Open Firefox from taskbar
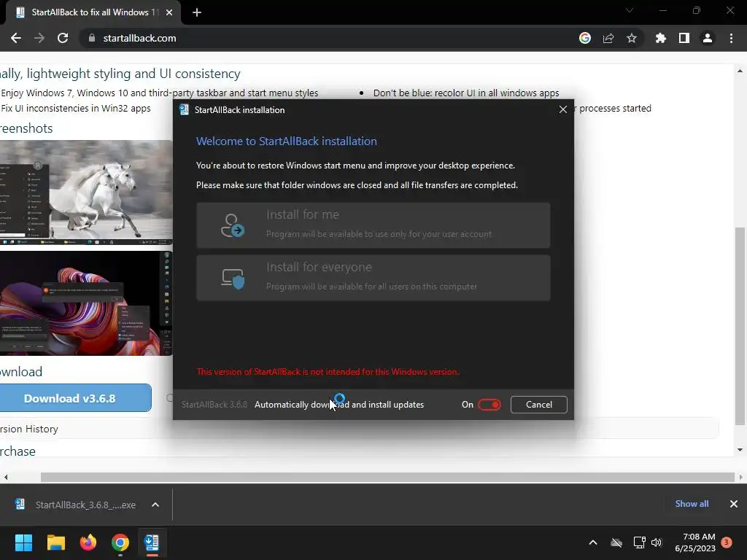 (88, 542)
